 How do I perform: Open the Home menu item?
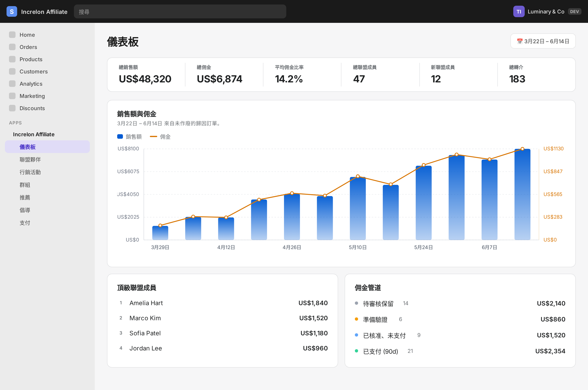tap(47, 35)
